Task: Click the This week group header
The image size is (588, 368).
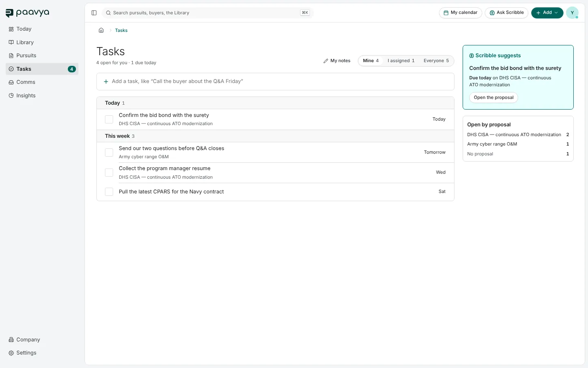Action: coord(275,136)
